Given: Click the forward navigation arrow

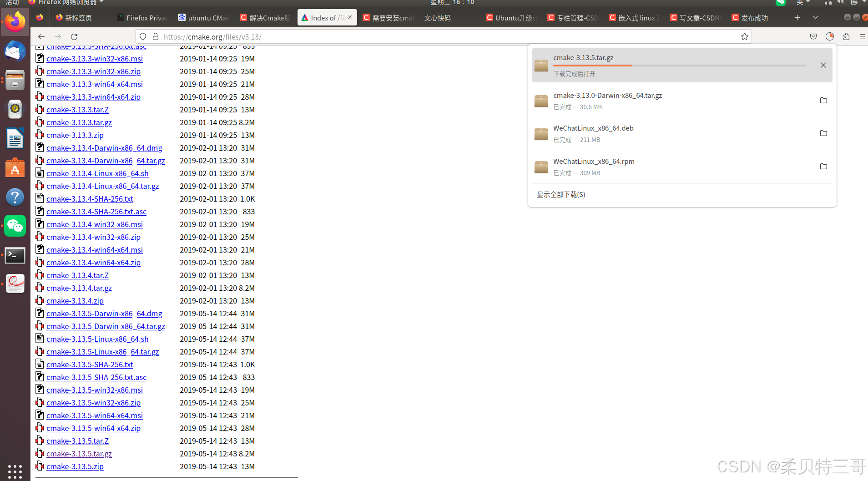Looking at the screenshot, I should [58, 36].
